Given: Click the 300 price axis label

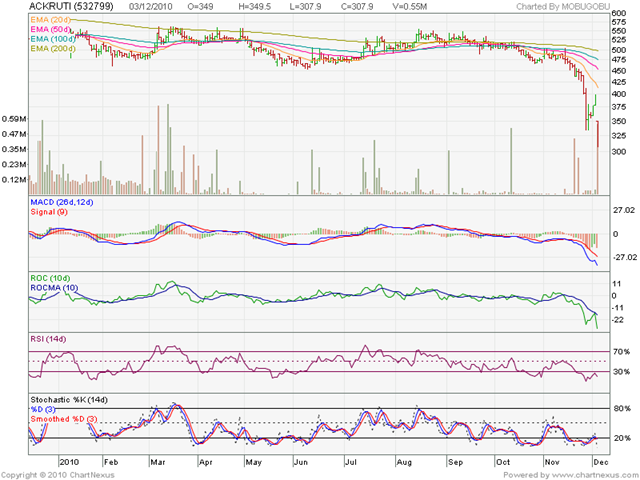Looking at the screenshot, I should click(x=619, y=151).
